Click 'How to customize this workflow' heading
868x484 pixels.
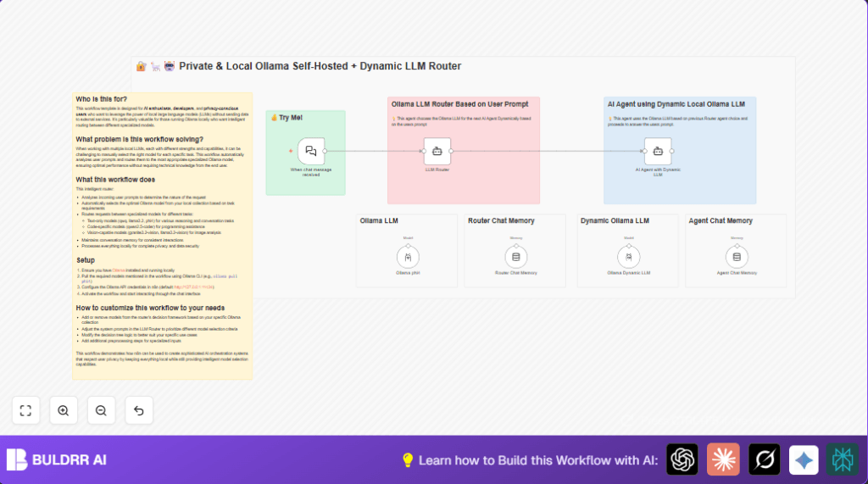click(150, 308)
